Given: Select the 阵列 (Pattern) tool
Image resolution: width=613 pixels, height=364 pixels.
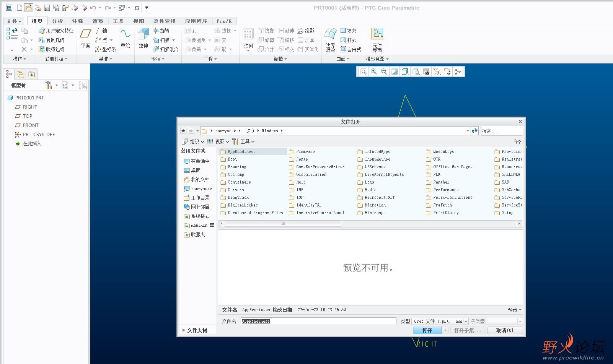Looking at the screenshot, I should coord(248,40).
